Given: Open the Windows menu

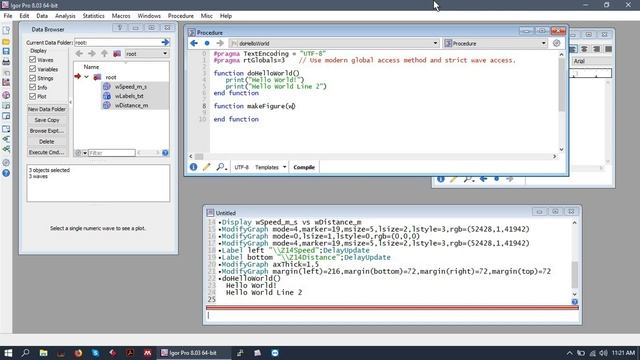Looking at the screenshot, I should (149, 16).
